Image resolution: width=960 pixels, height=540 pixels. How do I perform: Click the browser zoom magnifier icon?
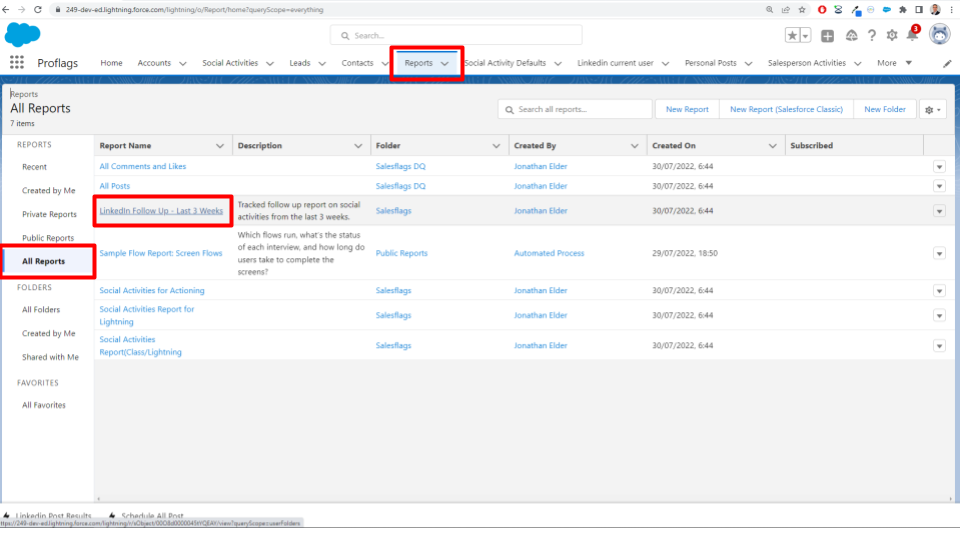770,10
